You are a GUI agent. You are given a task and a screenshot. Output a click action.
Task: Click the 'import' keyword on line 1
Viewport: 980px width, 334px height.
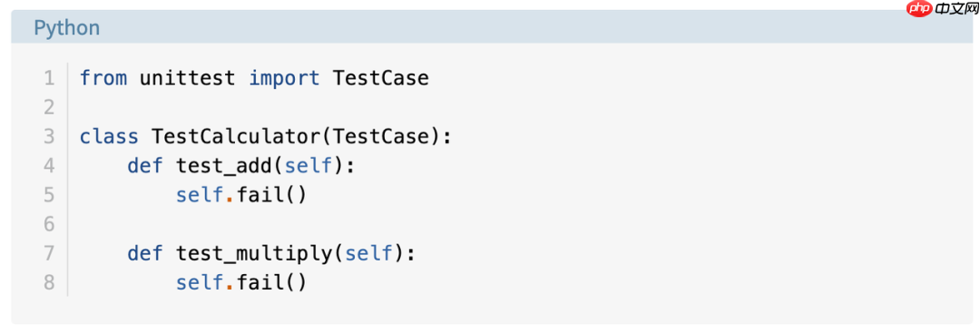click(x=284, y=79)
